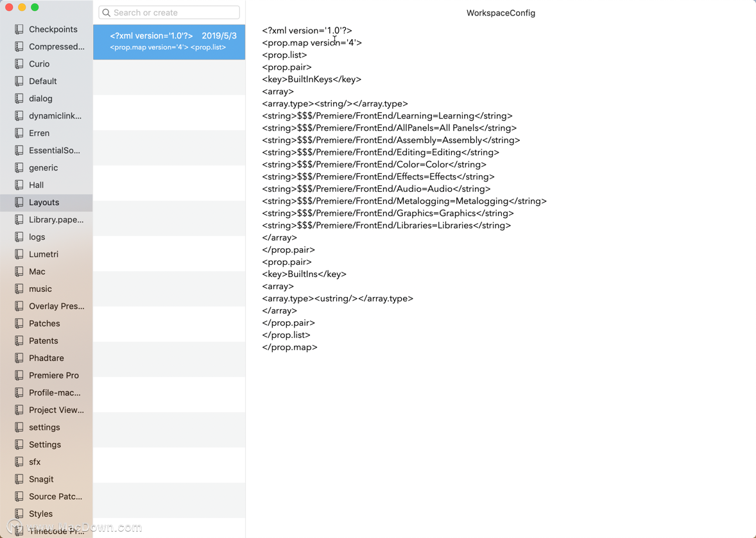Click the notebook icon next to Patches

(x=19, y=324)
